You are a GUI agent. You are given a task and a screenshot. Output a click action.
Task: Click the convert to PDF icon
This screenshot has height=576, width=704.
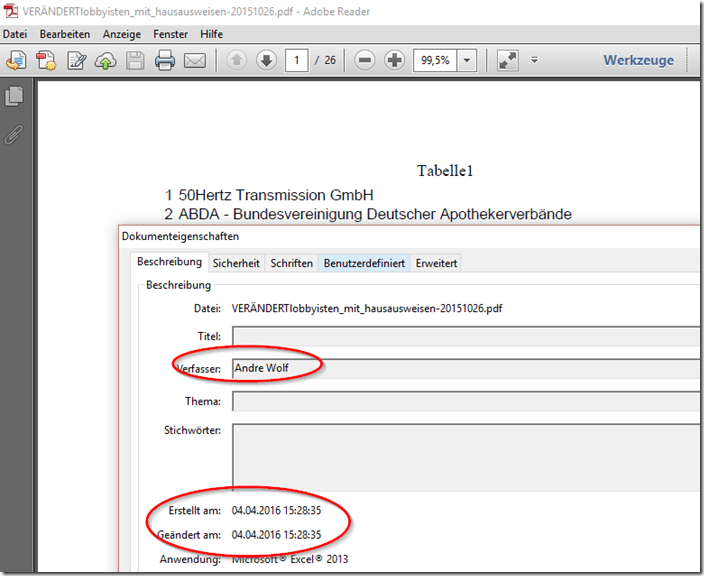tap(46, 60)
